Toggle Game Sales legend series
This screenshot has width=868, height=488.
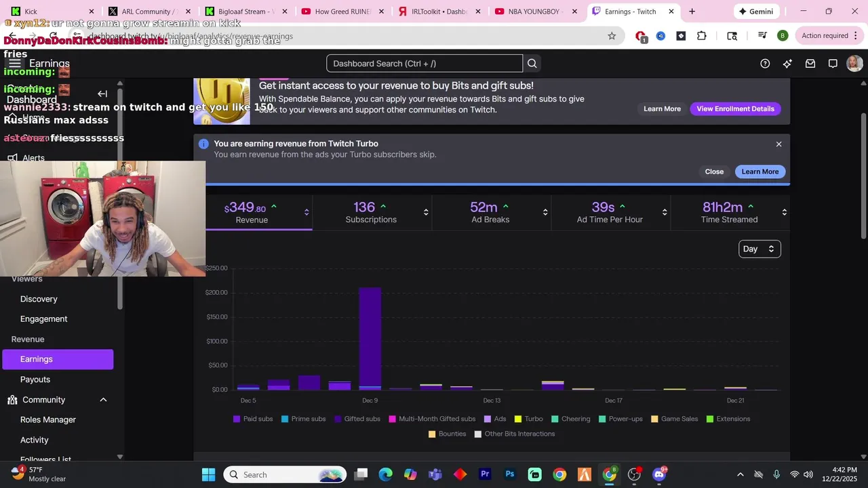click(x=675, y=419)
